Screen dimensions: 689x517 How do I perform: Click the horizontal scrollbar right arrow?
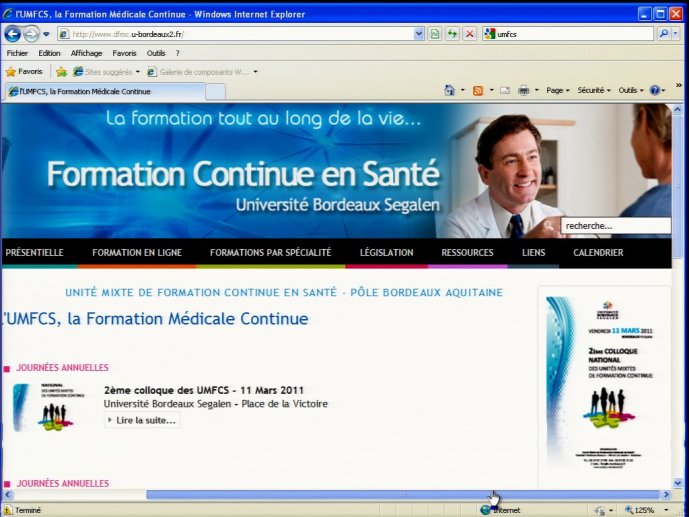point(667,495)
